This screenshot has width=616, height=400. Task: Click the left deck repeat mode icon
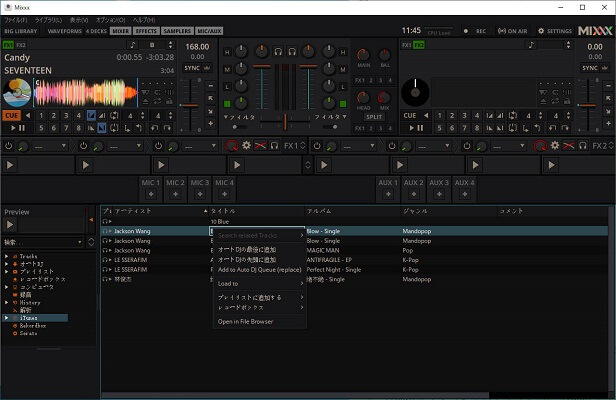tap(157, 101)
